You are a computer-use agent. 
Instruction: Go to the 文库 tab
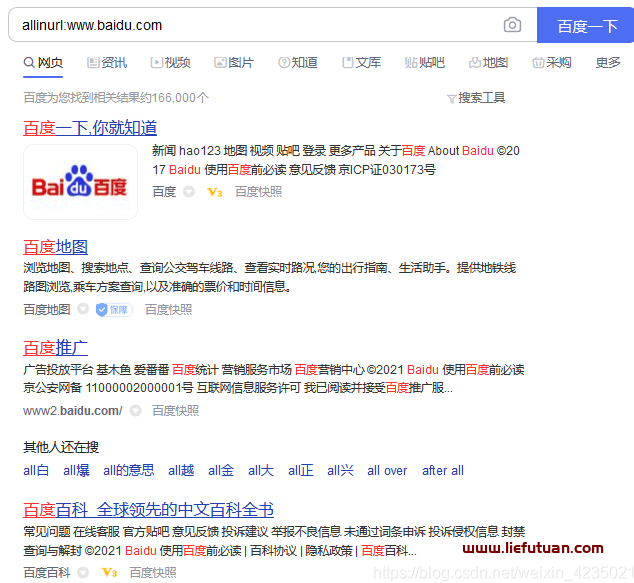tap(361, 63)
